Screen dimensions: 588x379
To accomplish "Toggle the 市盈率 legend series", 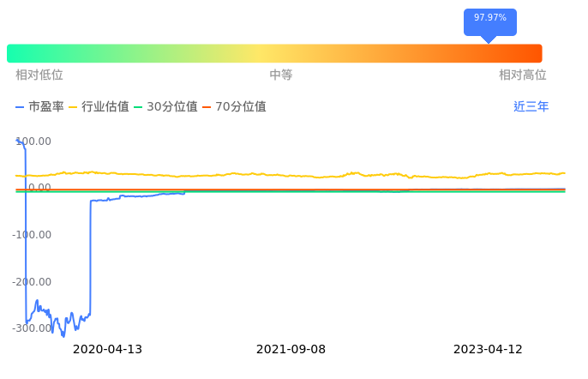I will [39, 107].
